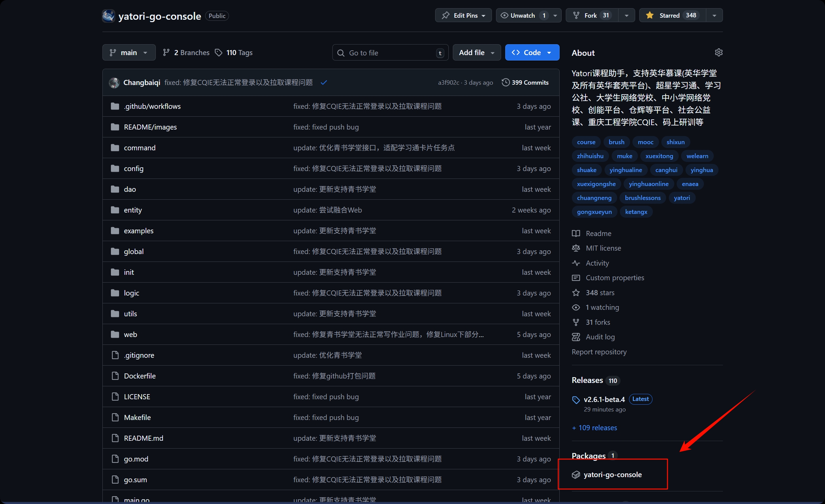Image resolution: width=825 pixels, height=504 pixels.
Task: Expand the main branch dropdown
Action: point(129,52)
